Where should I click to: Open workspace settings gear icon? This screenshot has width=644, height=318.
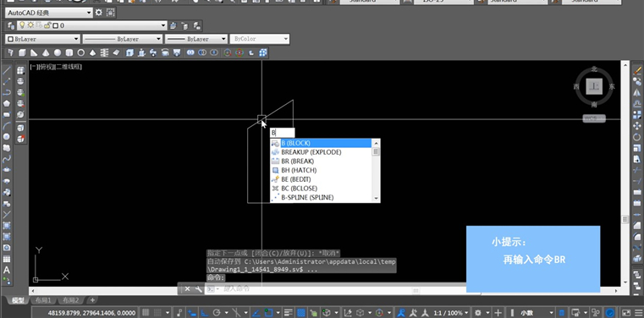tap(99, 13)
